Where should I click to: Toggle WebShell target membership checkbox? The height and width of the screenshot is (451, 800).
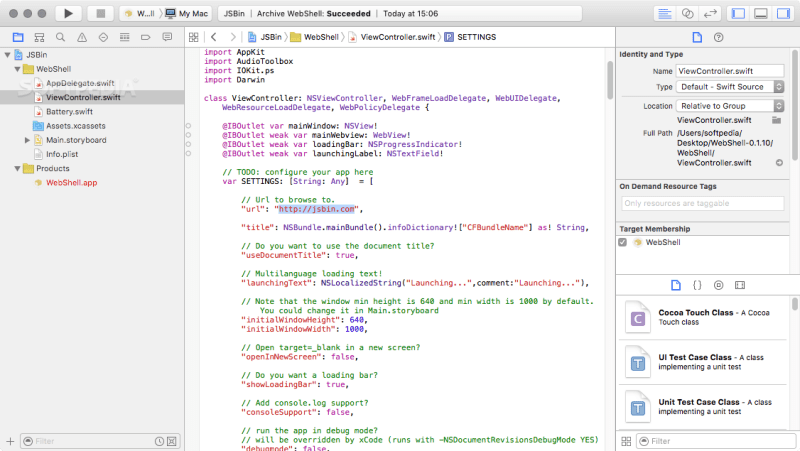click(622, 242)
